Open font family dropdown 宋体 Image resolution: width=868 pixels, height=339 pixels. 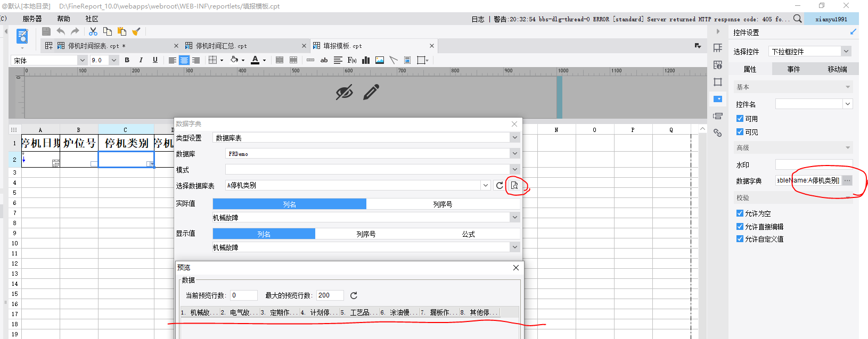click(x=82, y=60)
